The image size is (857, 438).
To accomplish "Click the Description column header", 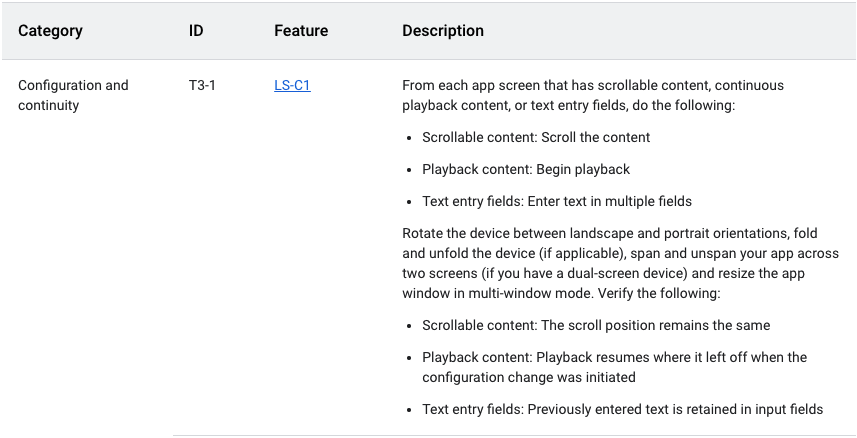I will pos(443,31).
